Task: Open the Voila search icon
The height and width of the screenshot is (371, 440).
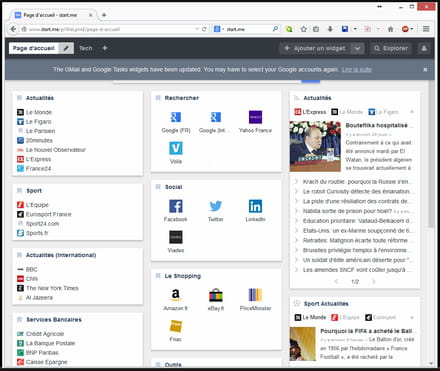Action: coord(176,148)
